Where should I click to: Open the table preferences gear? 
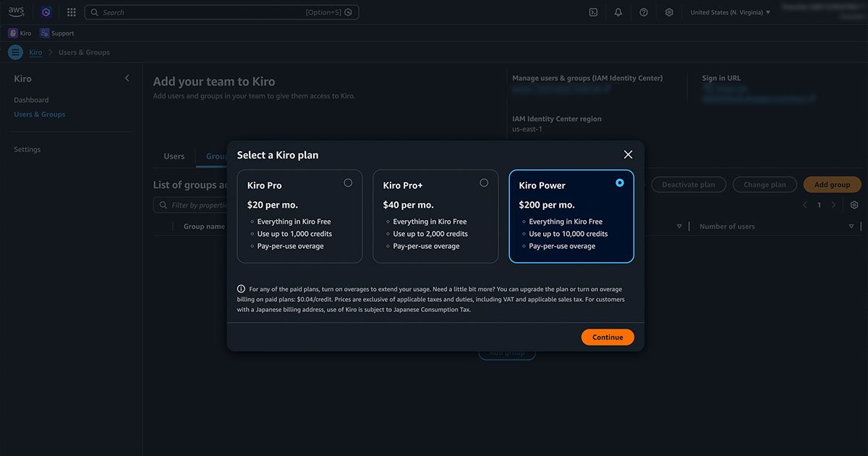[x=854, y=205]
